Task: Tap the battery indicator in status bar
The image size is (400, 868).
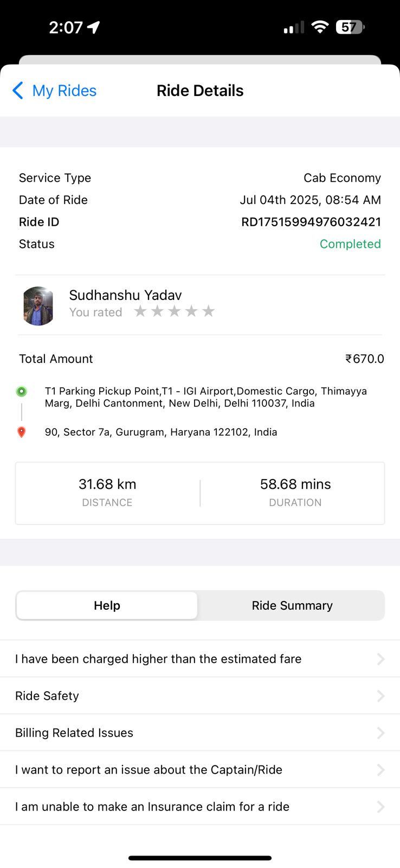Action: [350, 27]
